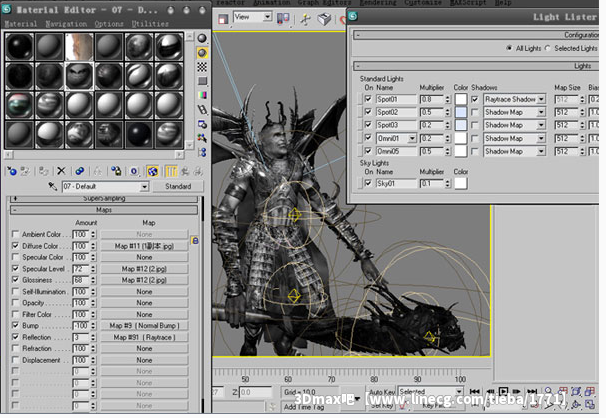The image size is (606, 418).
Task: Click the Map #9 (Normal Bump) button
Action: [144, 325]
